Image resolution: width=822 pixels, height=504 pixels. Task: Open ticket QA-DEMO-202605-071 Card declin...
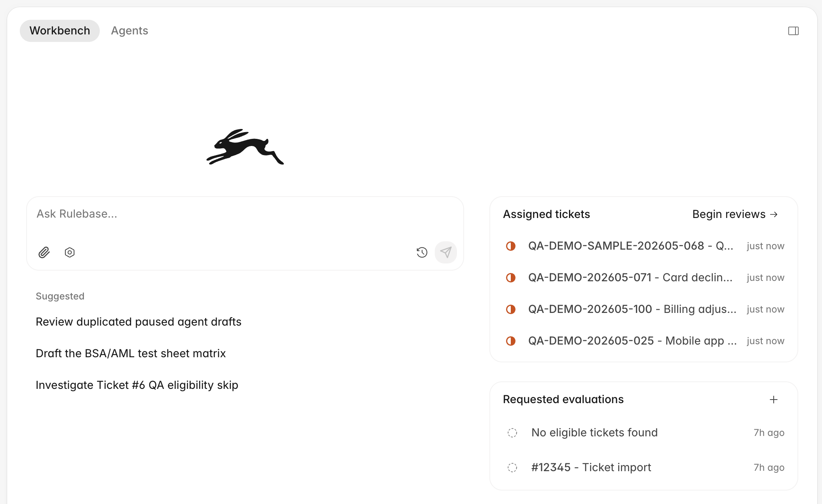point(644,278)
